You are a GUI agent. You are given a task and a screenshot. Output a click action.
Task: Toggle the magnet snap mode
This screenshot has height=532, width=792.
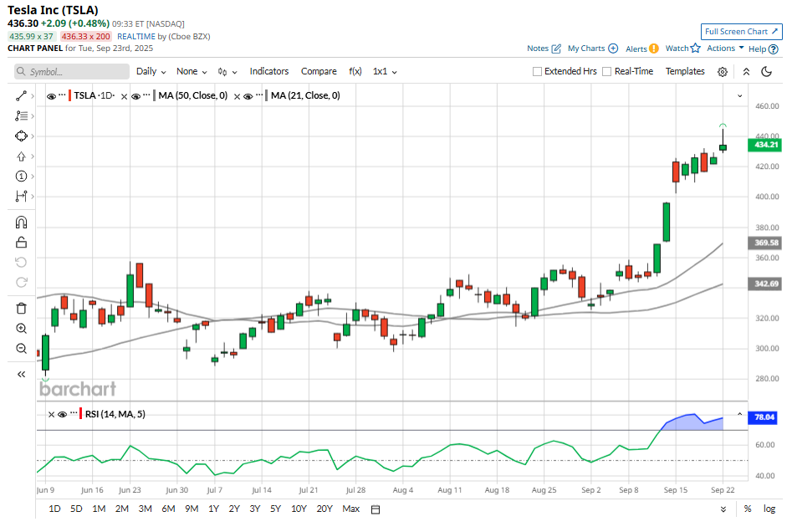pyautogui.click(x=21, y=223)
